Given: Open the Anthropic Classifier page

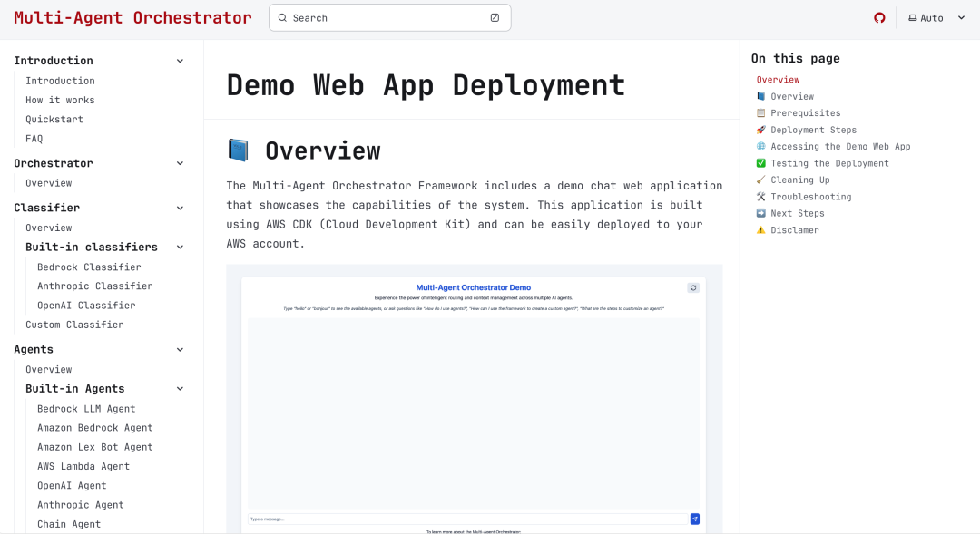Looking at the screenshot, I should point(95,286).
